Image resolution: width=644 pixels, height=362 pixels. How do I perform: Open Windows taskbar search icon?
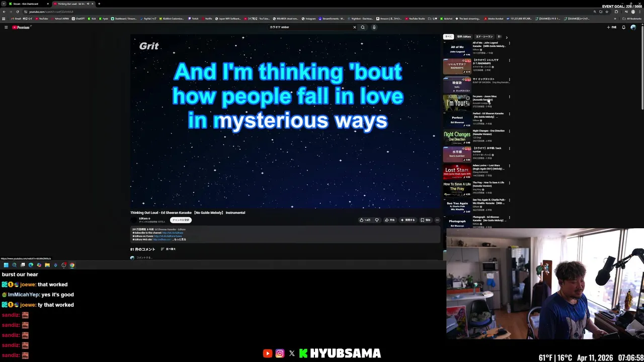pos(14,265)
